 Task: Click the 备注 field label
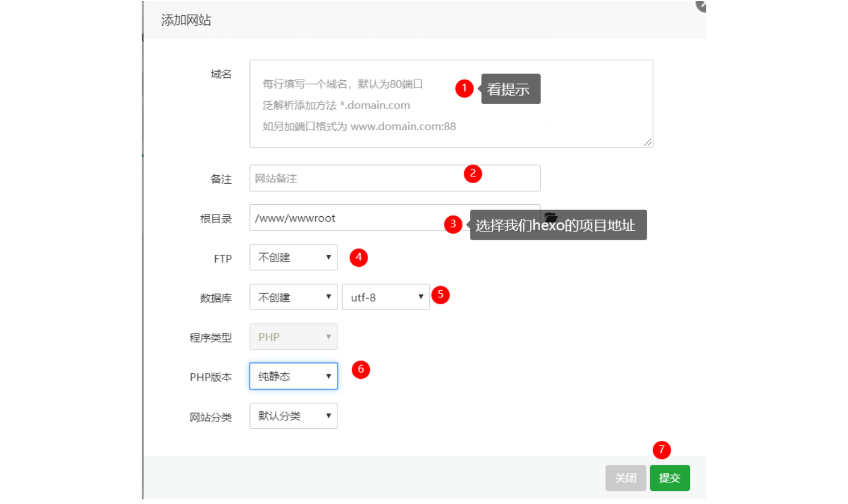[221, 179]
